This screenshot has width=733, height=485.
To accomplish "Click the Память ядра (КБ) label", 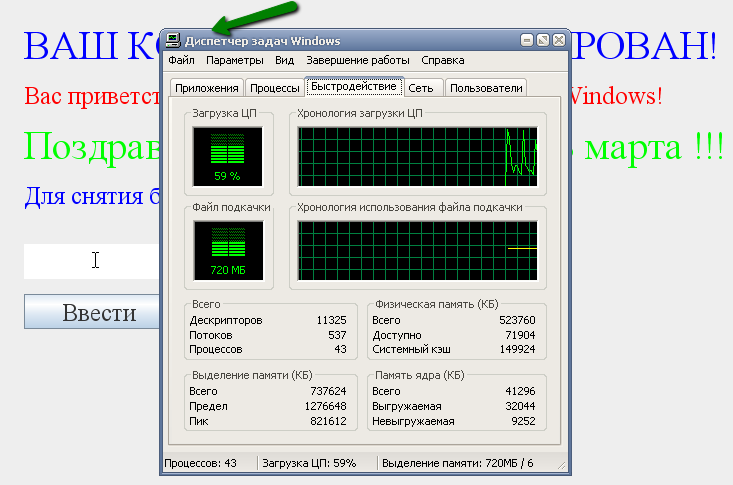I will point(420,376).
